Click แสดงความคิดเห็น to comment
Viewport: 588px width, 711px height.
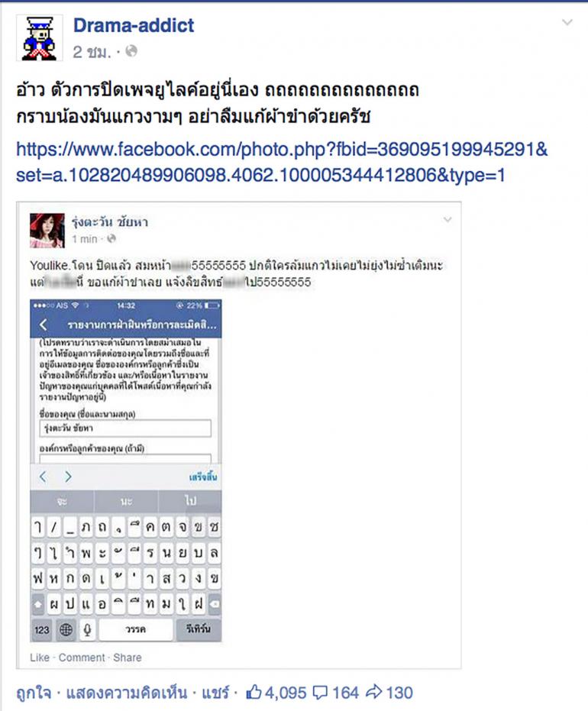(x=127, y=693)
